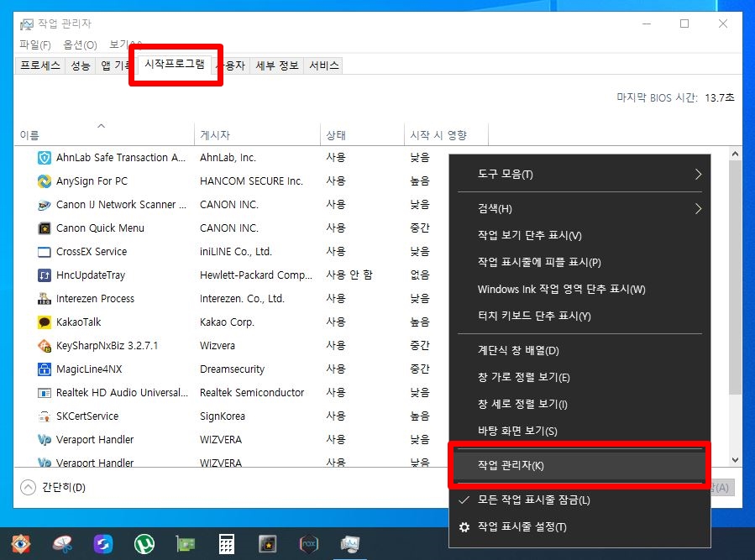This screenshot has height=560, width=755.
Task: Click Dreamsecurity publisher cell
Action: point(232,369)
